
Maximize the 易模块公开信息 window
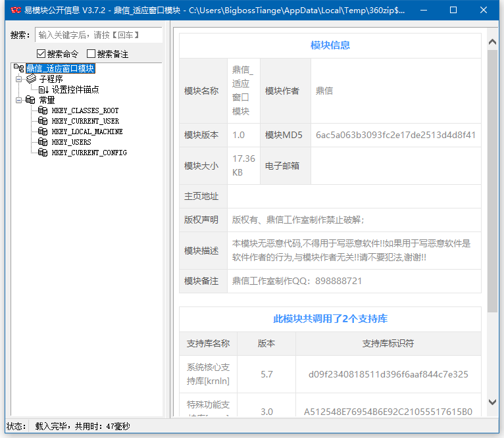point(453,11)
